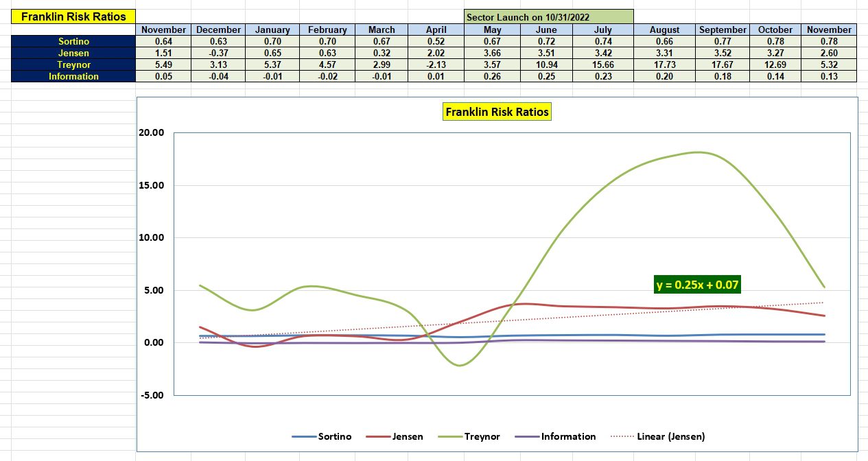The width and height of the screenshot is (868, 461).
Task: Click the October column header
Action: pyautogui.click(x=775, y=29)
